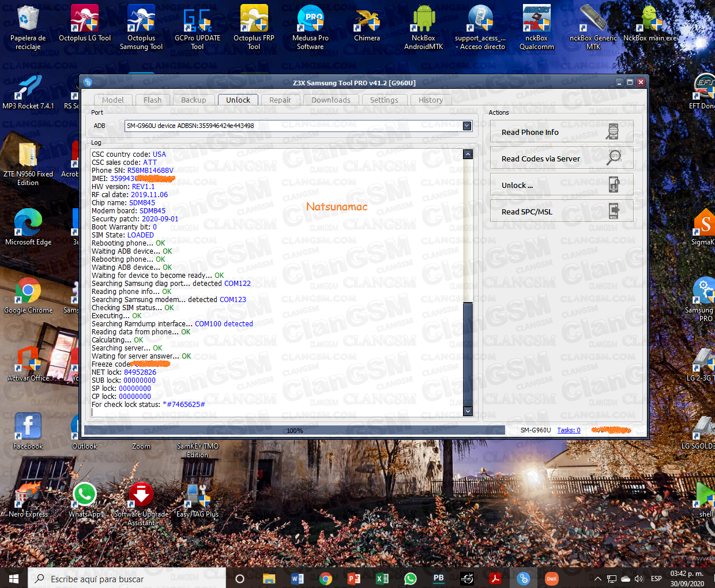Open the support_acess Acceso directo shortcut
The width and height of the screenshot is (715, 588).
point(480,27)
